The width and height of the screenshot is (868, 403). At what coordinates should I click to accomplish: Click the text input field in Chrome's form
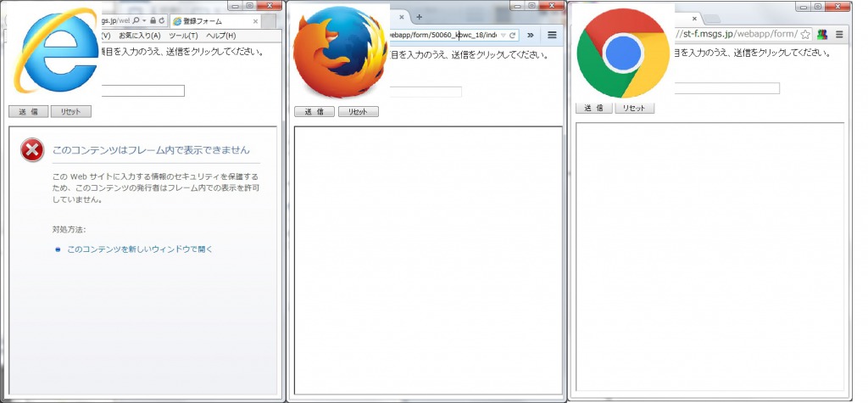click(x=726, y=88)
